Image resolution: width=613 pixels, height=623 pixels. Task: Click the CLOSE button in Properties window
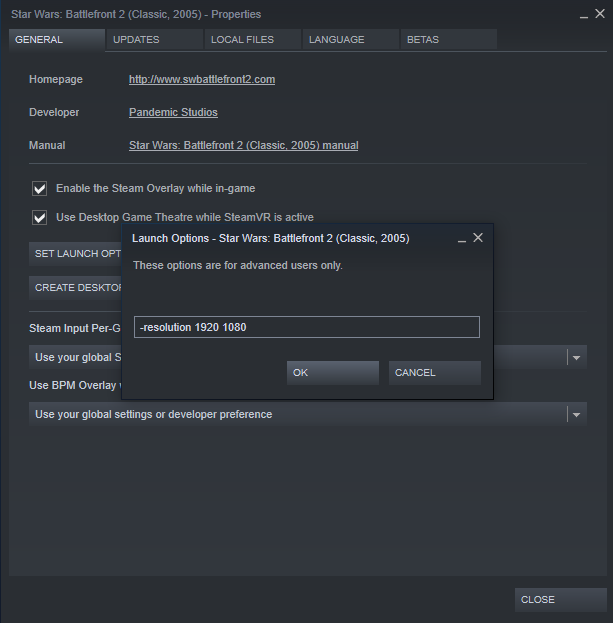pos(561,600)
